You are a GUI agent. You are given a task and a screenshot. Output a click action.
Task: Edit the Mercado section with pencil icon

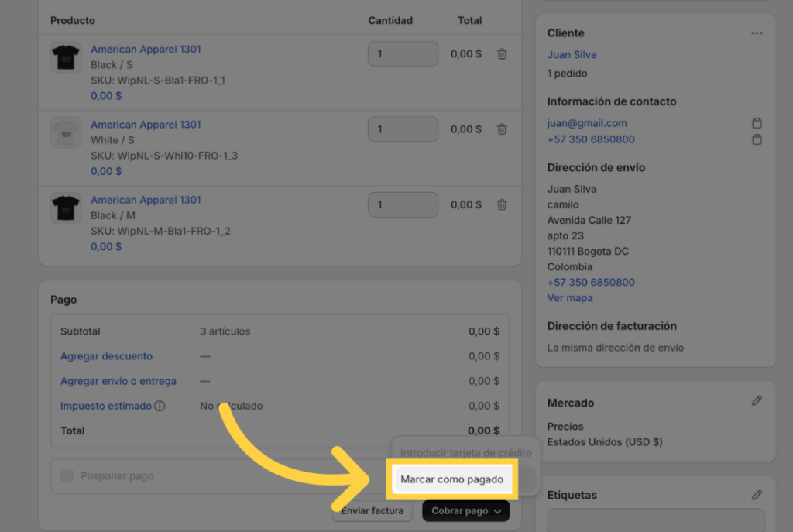coord(757,400)
